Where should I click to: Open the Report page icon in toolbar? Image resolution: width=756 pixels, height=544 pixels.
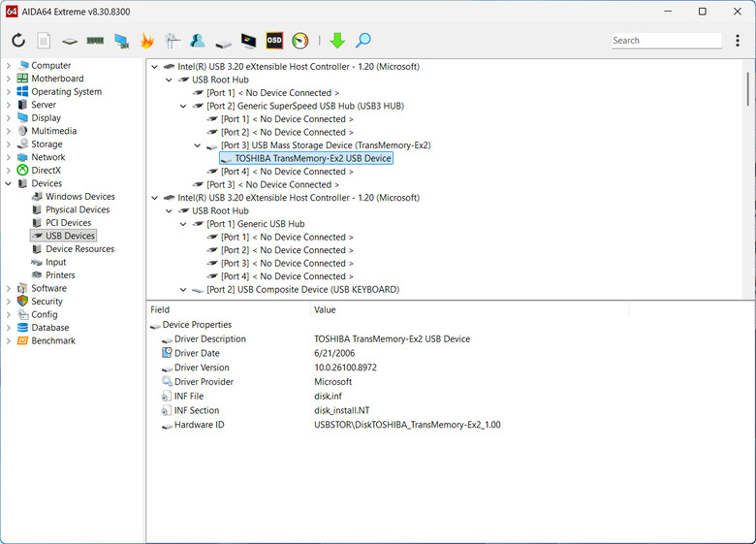pyautogui.click(x=44, y=41)
